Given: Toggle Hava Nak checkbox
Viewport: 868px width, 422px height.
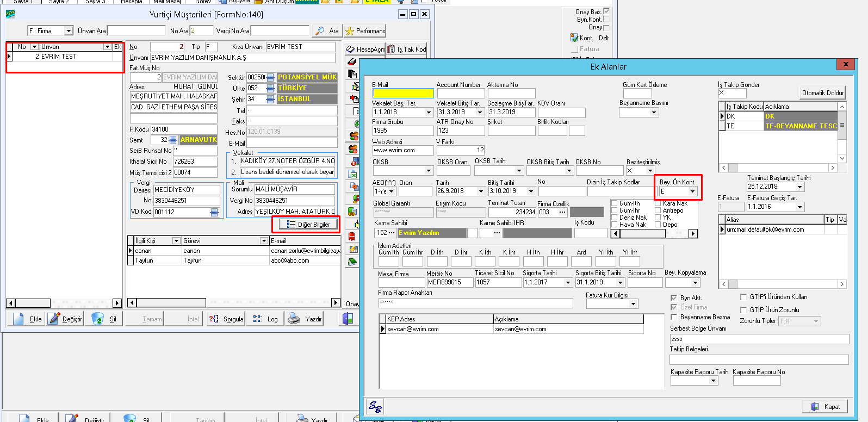Looking at the screenshot, I should click(615, 225).
